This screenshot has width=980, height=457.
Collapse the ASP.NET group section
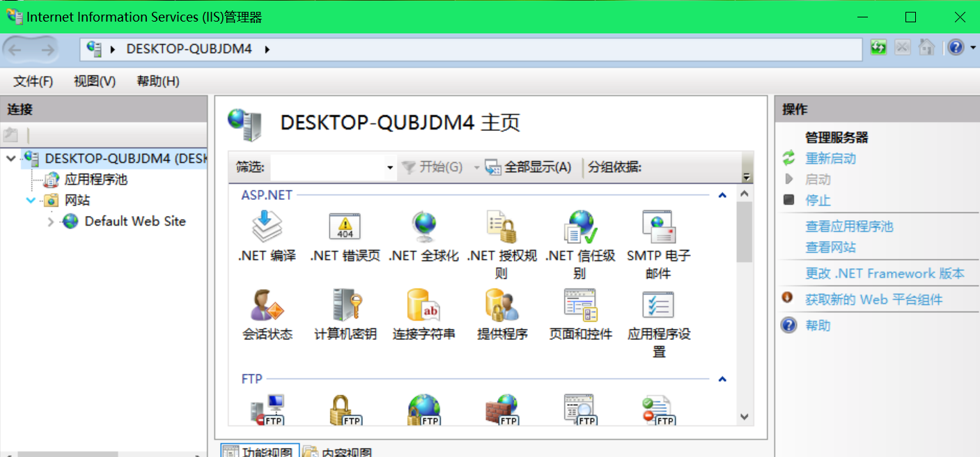(722, 195)
